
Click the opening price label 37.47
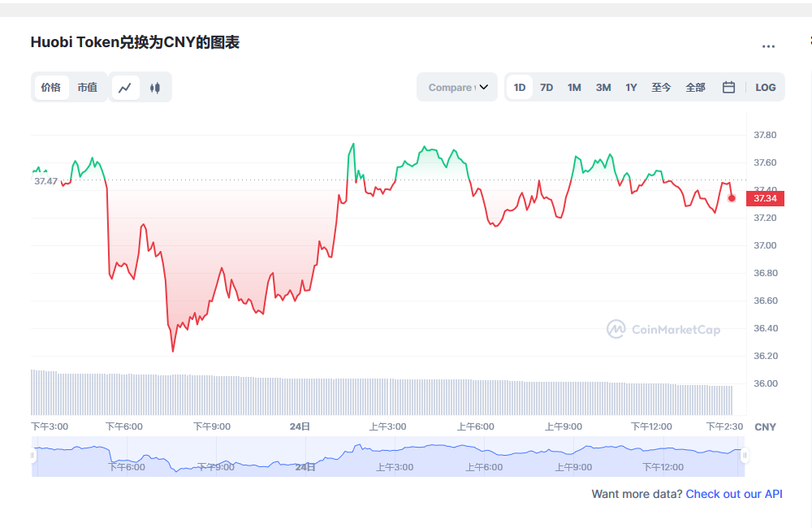click(x=46, y=181)
